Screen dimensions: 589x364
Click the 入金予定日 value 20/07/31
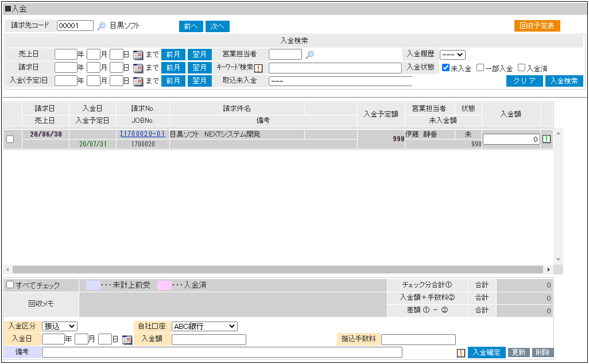click(93, 144)
